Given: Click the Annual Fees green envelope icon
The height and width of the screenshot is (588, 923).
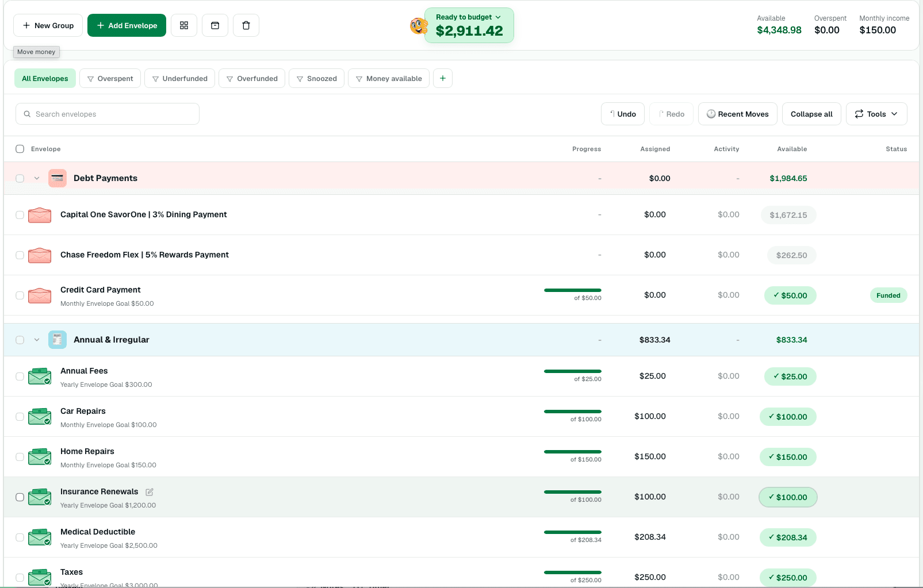Looking at the screenshot, I should tap(40, 376).
